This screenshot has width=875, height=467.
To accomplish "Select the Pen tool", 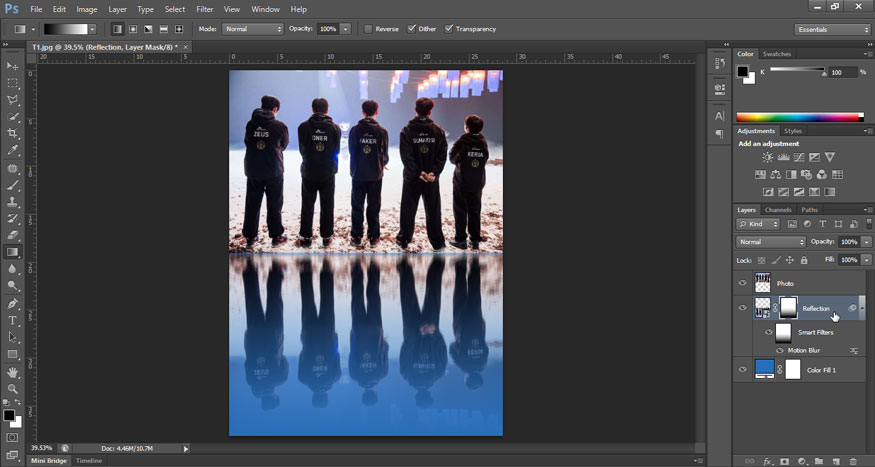I will (x=13, y=303).
